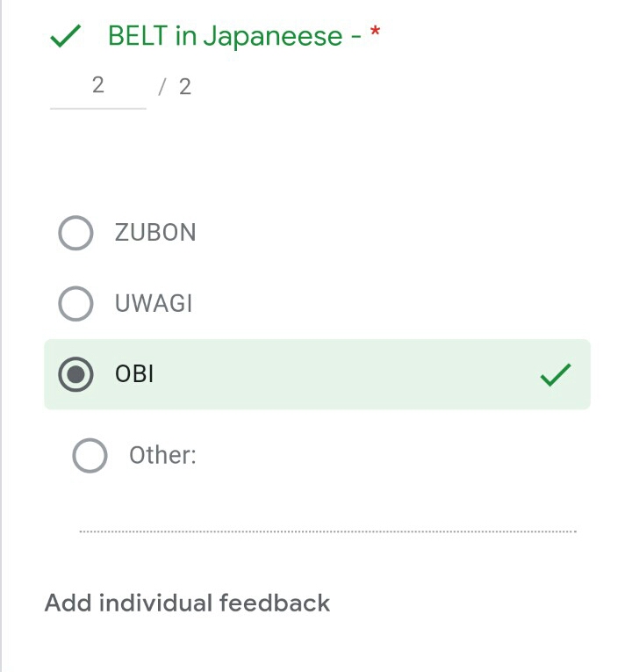Click the green correct-answer checkmark in OBI row
The width and height of the screenshot is (632, 672).
click(555, 375)
